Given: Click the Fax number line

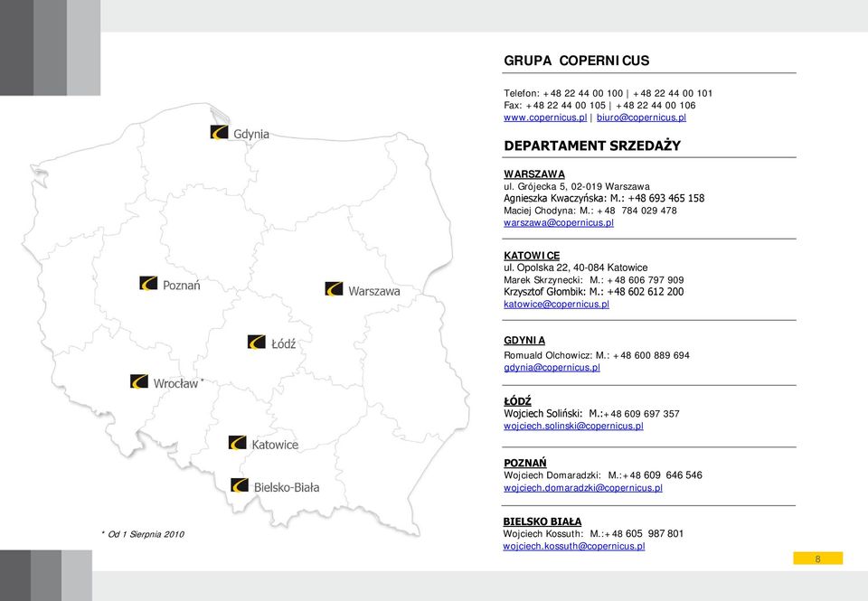Looking at the screenshot, I should (599, 105).
